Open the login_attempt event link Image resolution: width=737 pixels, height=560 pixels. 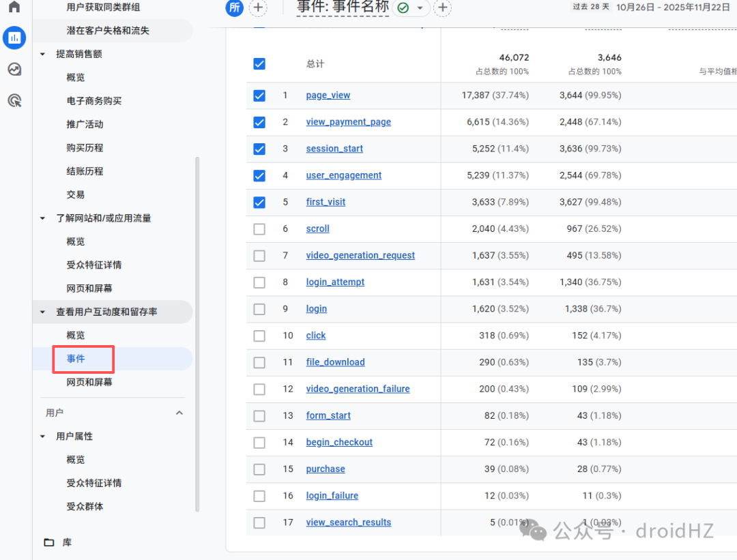pos(335,282)
